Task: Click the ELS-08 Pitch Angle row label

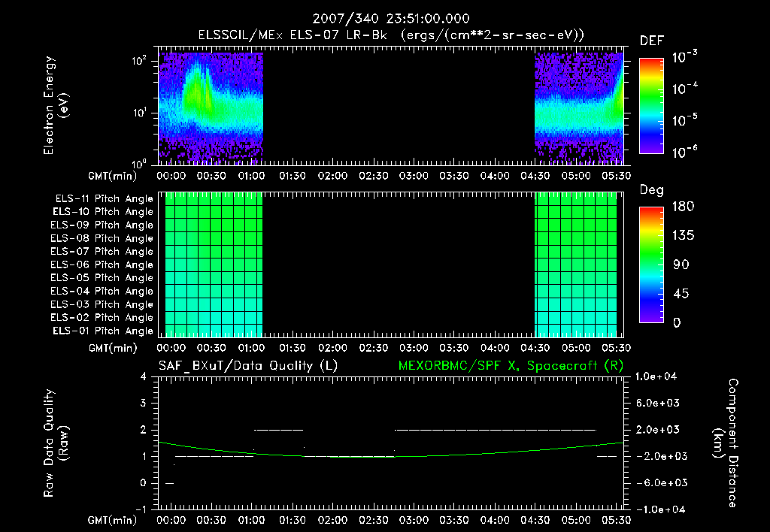Action: [102, 238]
